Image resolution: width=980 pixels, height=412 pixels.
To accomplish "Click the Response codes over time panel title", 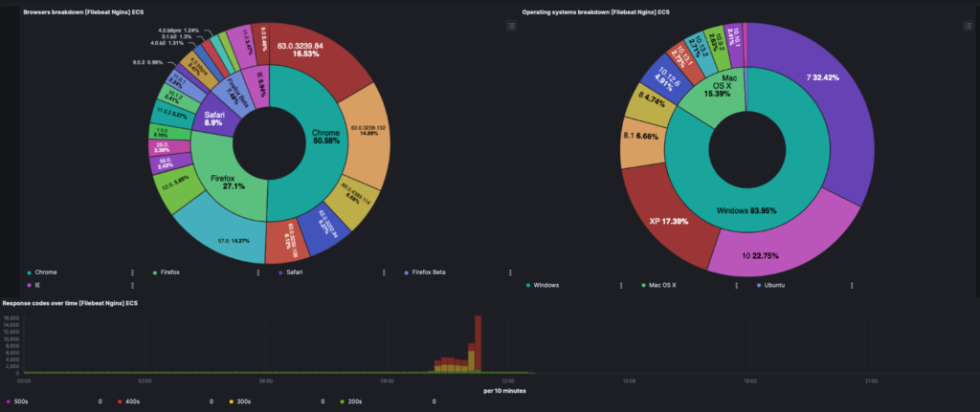I will click(71, 303).
